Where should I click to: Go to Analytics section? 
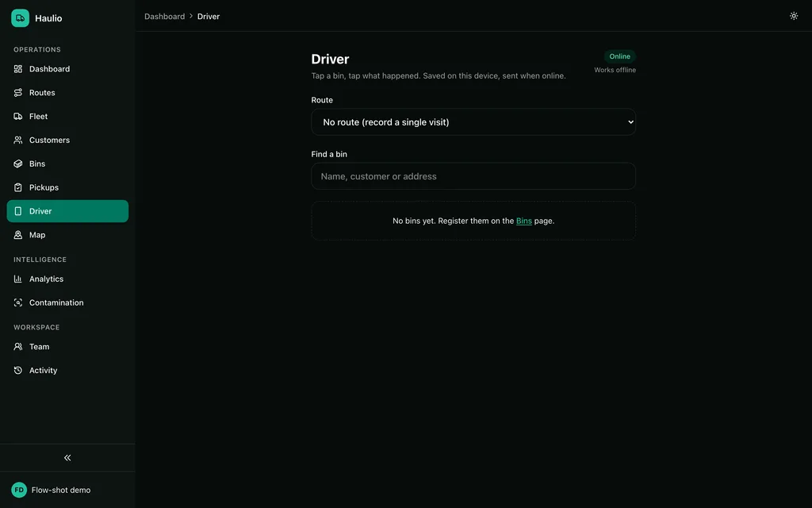point(67,279)
